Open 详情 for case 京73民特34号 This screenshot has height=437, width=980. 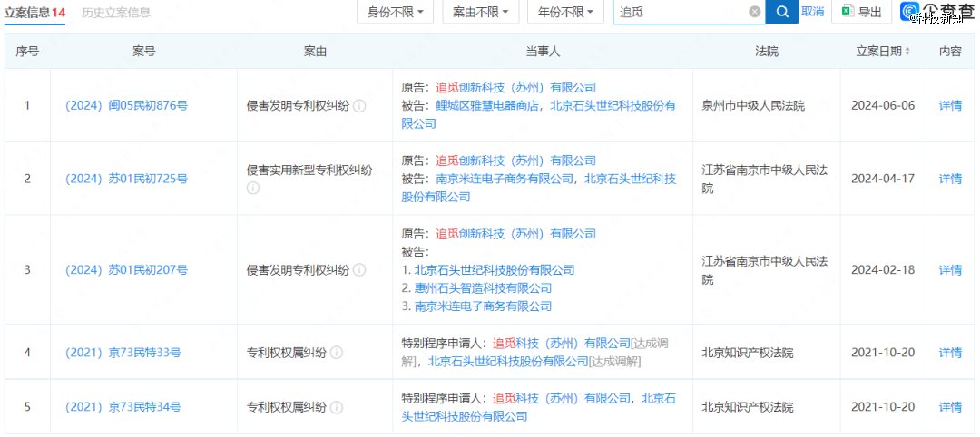click(x=951, y=408)
